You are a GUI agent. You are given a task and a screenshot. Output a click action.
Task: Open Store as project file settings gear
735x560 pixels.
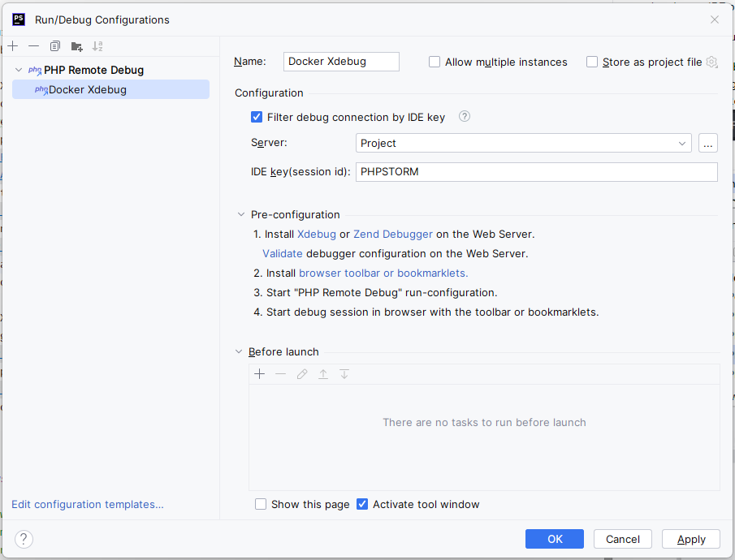pos(711,62)
